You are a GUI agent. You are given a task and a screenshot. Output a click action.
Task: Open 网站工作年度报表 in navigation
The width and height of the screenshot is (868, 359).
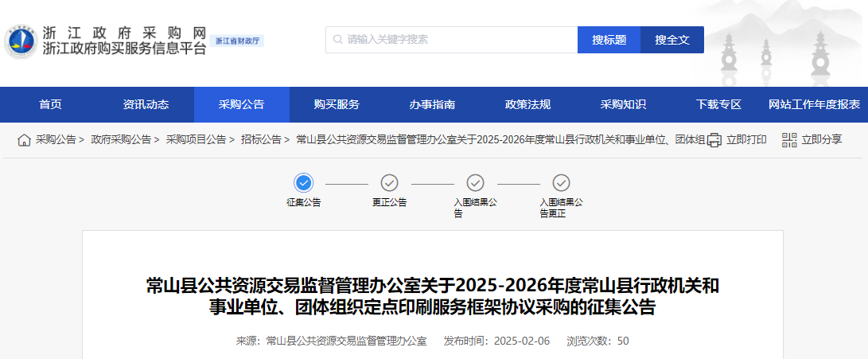[x=814, y=104]
